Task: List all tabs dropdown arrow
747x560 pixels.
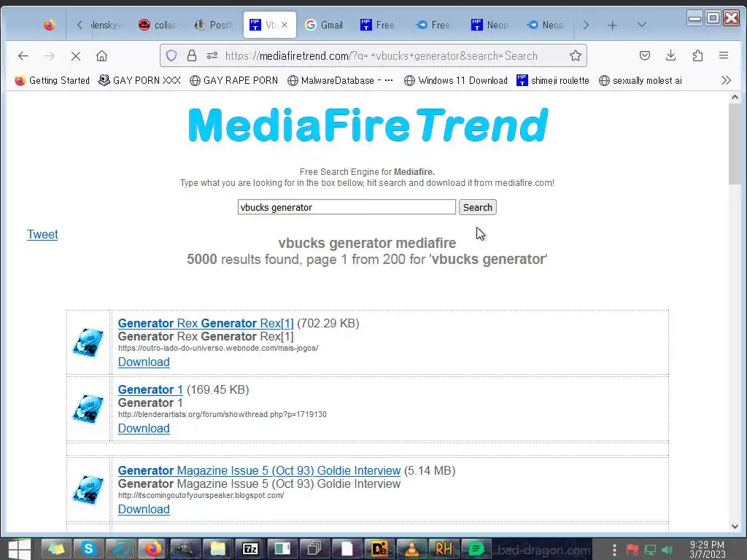Action: pos(642,25)
